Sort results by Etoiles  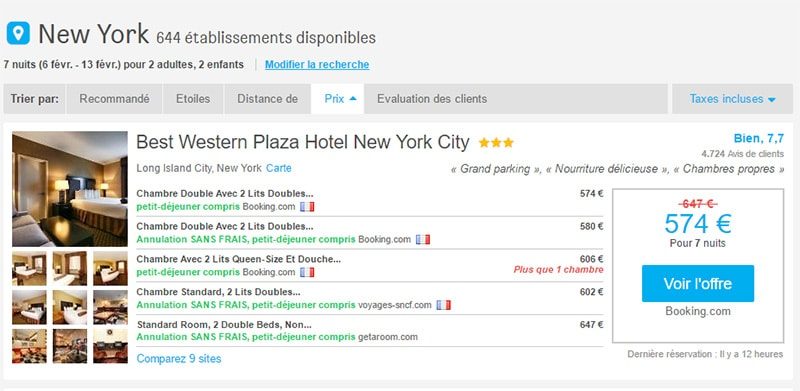[193, 99]
